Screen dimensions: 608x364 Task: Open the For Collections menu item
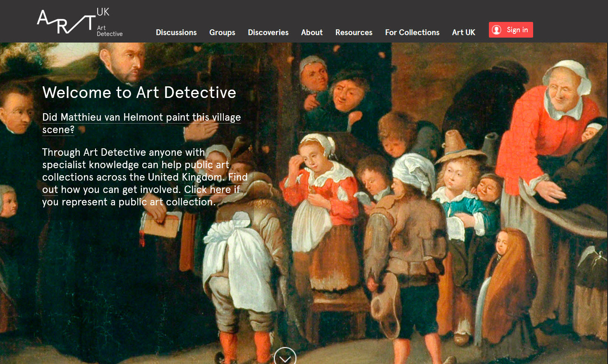coord(412,32)
